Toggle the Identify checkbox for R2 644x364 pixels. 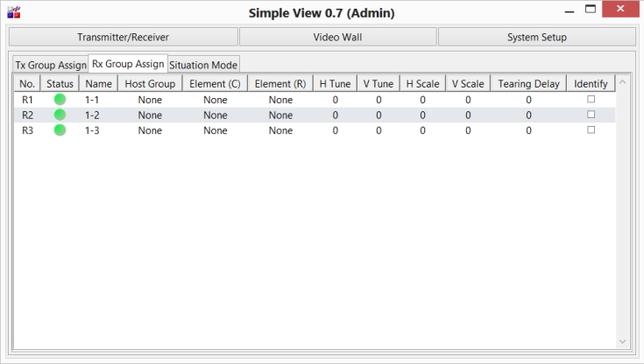coord(591,115)
